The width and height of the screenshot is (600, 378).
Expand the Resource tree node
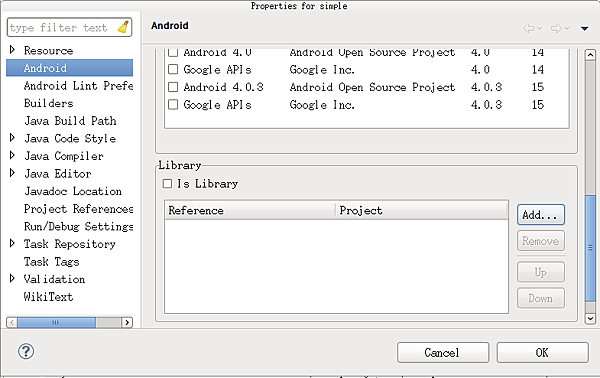[x=12, y=50]
